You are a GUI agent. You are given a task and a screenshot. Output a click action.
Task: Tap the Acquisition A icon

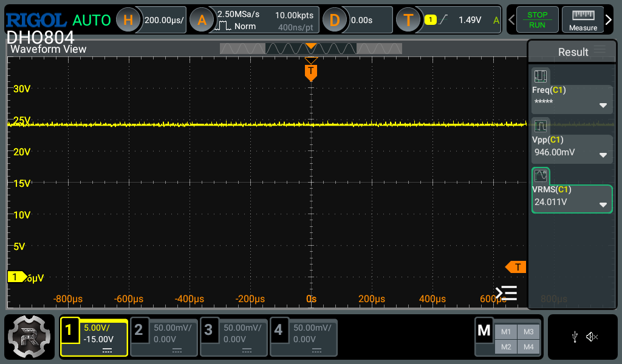202,20
